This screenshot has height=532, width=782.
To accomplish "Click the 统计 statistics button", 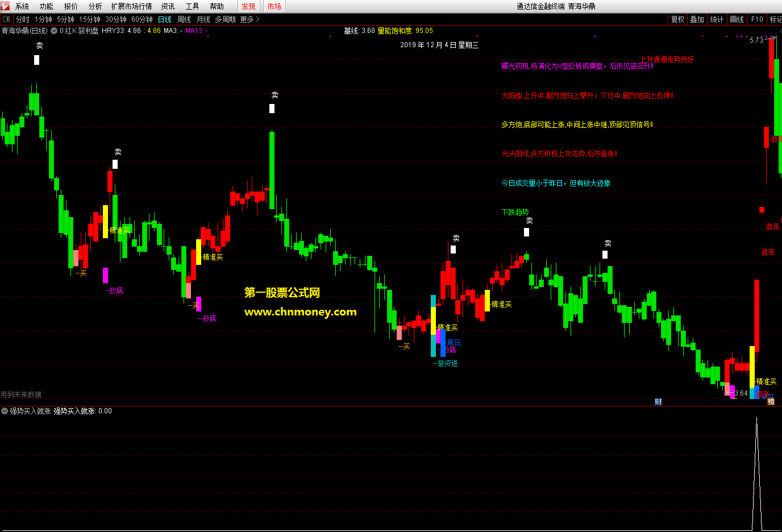I will tap(717, 19).
